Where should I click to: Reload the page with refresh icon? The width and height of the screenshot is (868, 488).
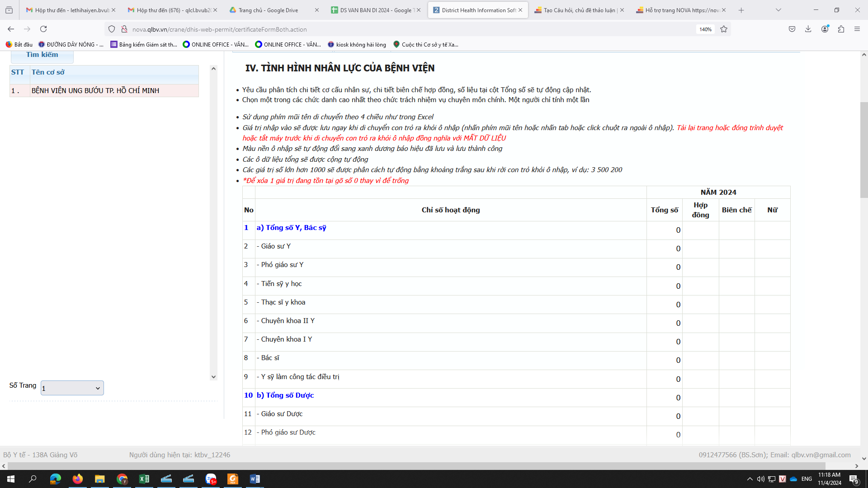(43, 29)
